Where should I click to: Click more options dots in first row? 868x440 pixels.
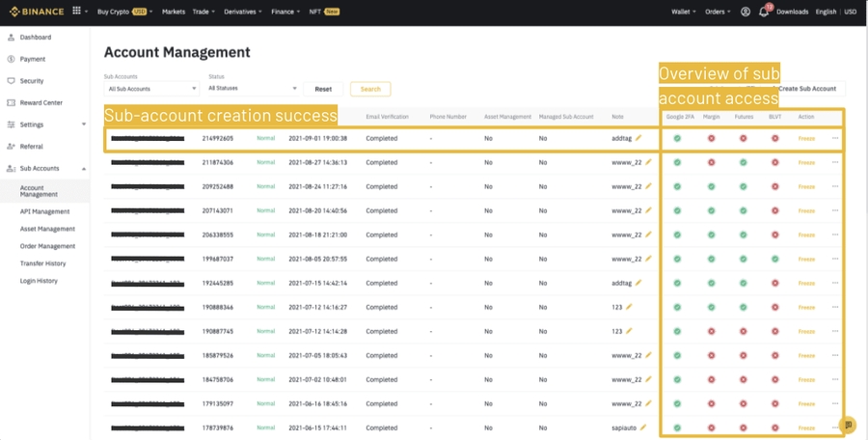pos(834,138)
